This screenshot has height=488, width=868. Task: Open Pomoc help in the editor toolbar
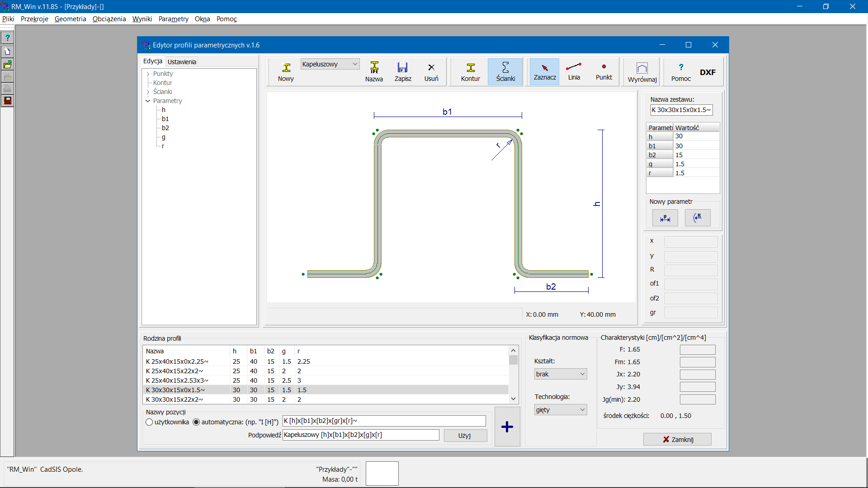pos(681,72)
